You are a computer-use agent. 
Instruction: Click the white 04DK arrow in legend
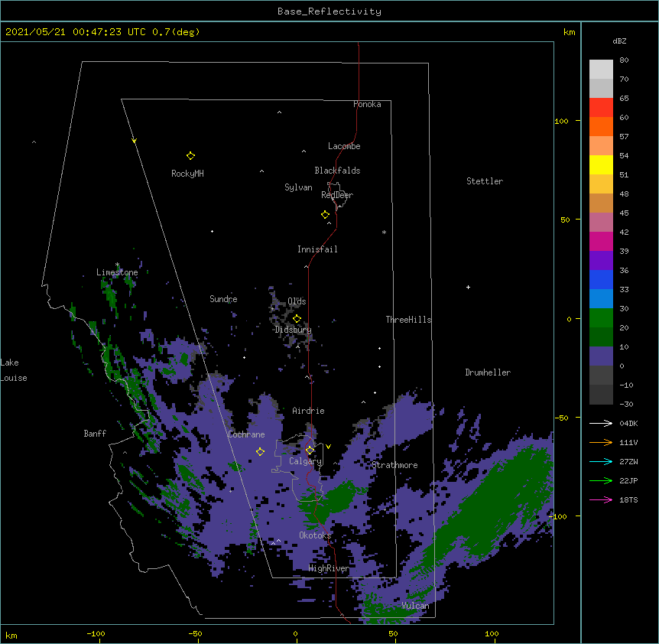pos(601,423)
